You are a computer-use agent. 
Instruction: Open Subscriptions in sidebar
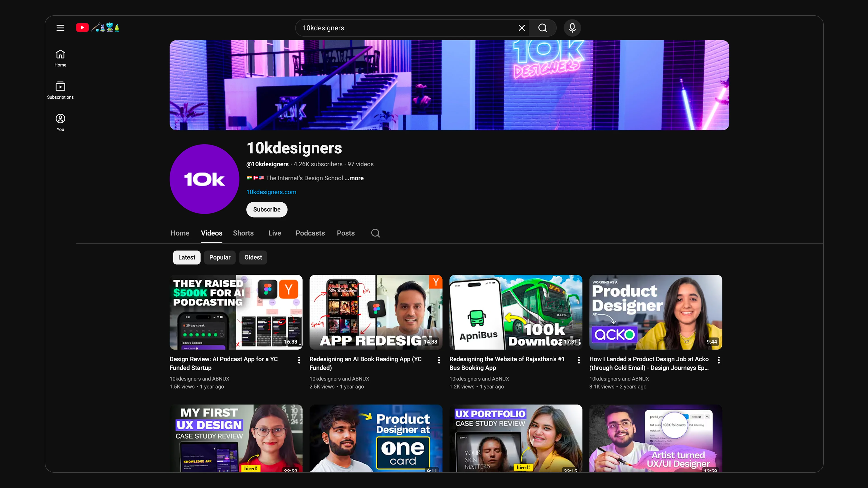click(x=60, y=90)
